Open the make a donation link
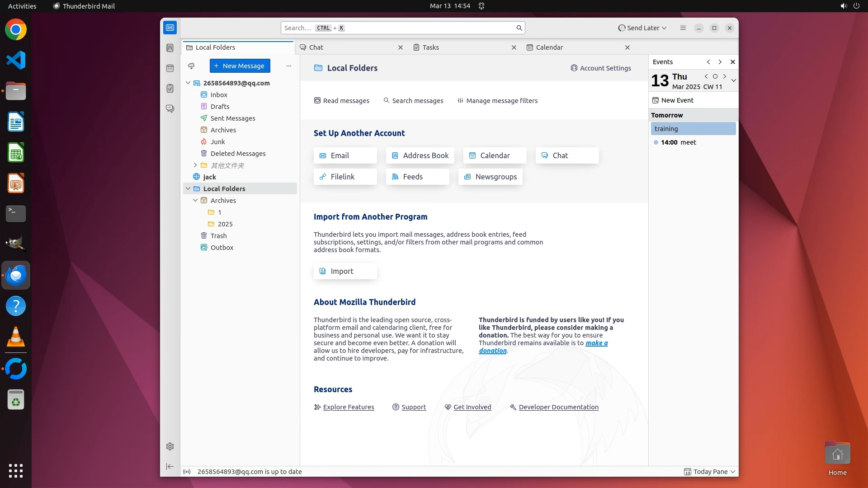This screenshot has height=488, width=868. 596,343
